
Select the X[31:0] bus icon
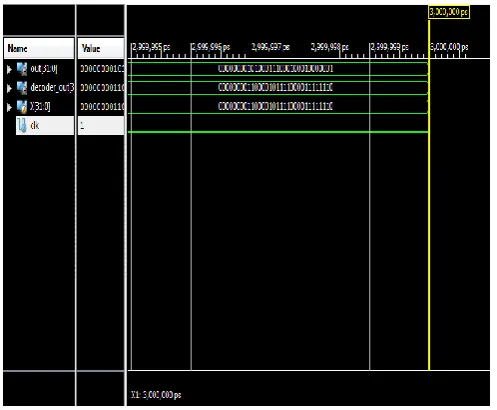(x=22, y=107)
